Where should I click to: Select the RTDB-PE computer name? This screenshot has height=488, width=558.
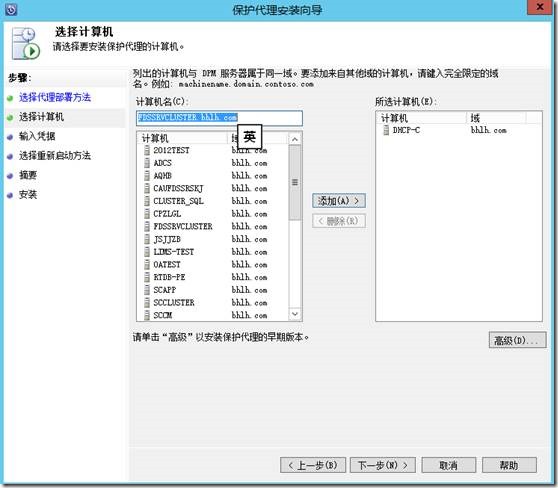(169, 277)
